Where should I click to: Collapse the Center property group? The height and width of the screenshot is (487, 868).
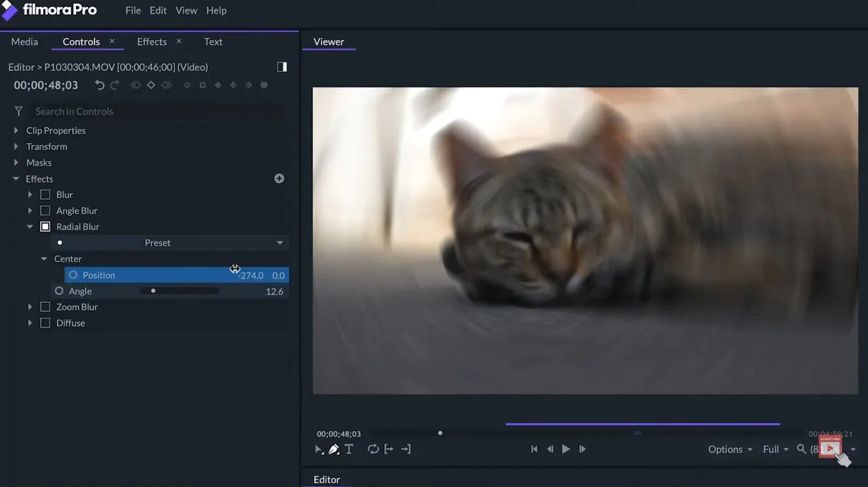tap(43, 259)
